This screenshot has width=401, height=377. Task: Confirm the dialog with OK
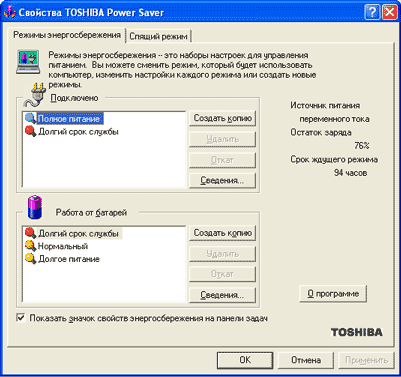click(x=245, y=360)
